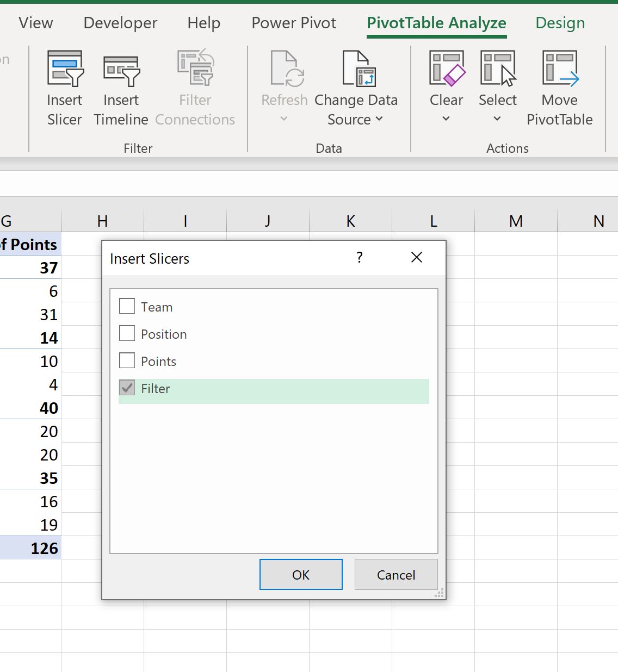Switch to the Design ribbon tab

pos(560,23)
